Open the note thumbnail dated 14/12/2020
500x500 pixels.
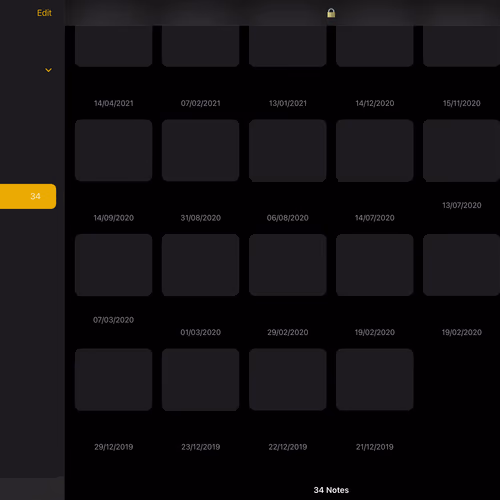point(375,46)
